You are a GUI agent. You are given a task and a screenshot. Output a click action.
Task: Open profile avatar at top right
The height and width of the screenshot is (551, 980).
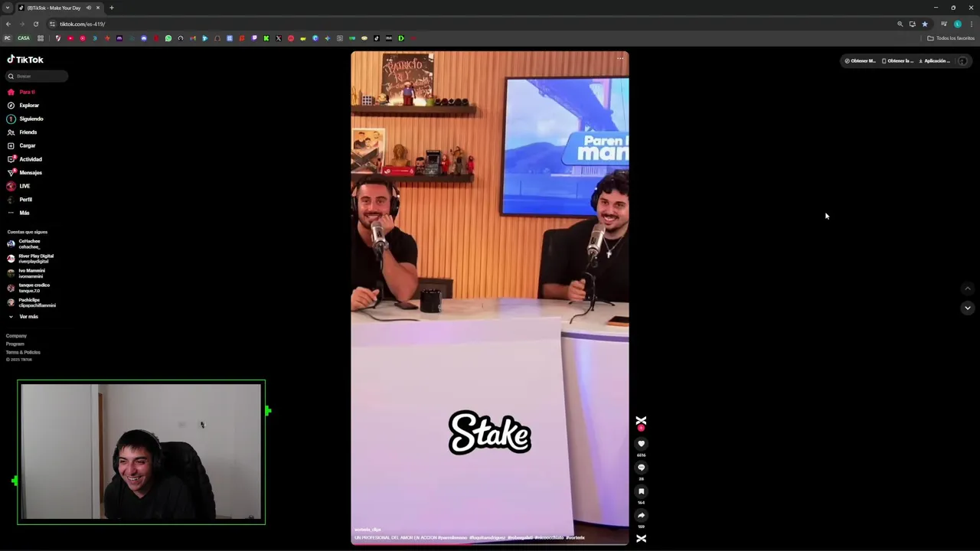pyautogui.click(x=963, y=61)
